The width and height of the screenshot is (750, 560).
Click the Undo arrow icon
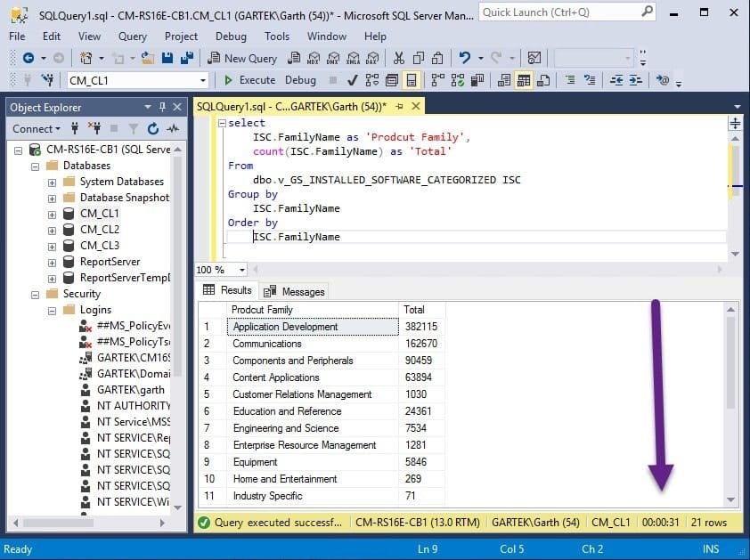pyautogui.click(x=464, y=59)
